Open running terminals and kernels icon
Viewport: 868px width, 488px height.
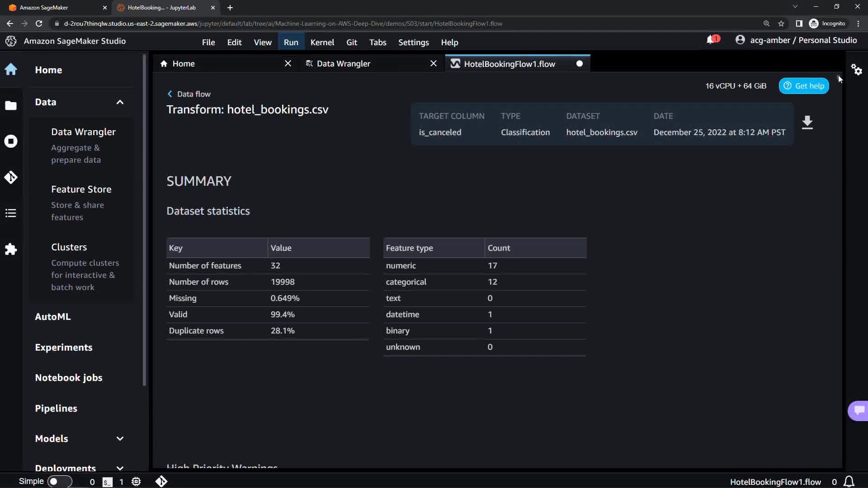(x=11, y=141)
